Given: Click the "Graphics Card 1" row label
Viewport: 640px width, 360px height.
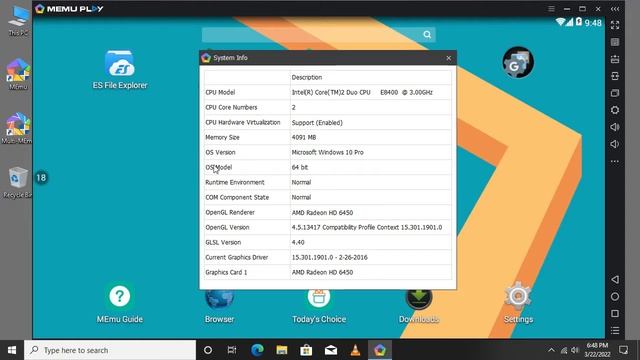Looking at the screenshot, I should tap(226, 272).
